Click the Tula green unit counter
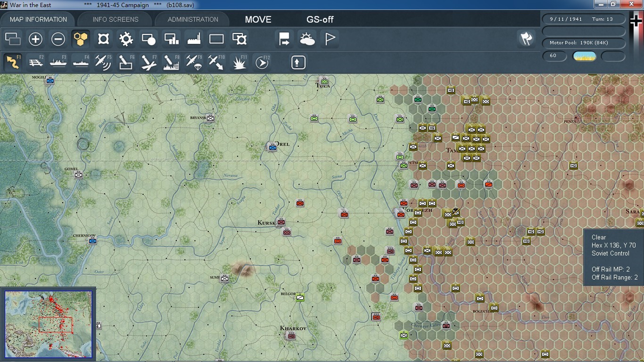 (x=324, y=81)
